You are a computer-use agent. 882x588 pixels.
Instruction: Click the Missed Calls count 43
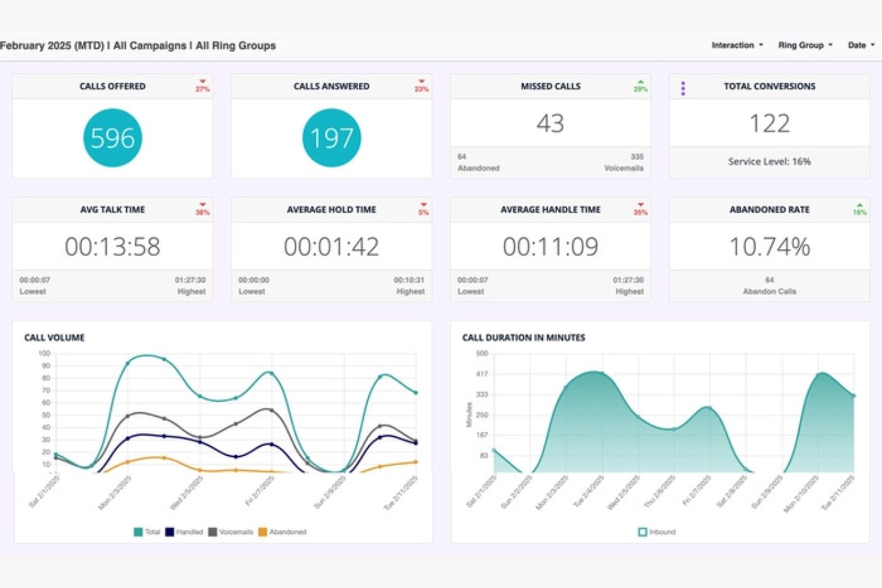coord(550,123)
